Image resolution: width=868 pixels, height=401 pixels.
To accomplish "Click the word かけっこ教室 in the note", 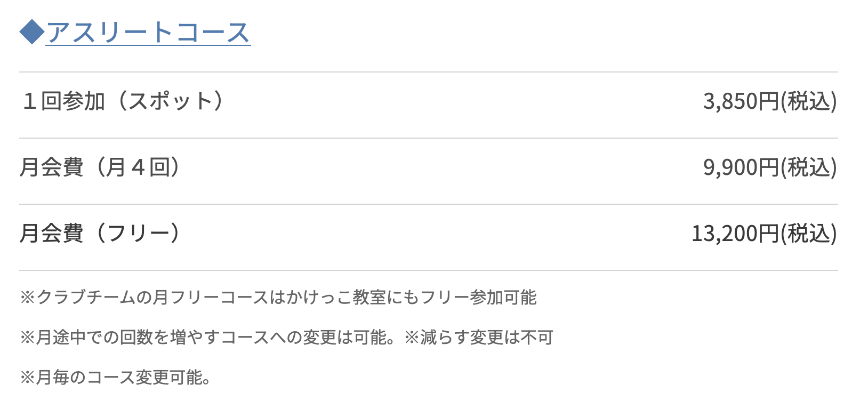I will [x=335, y=298].
